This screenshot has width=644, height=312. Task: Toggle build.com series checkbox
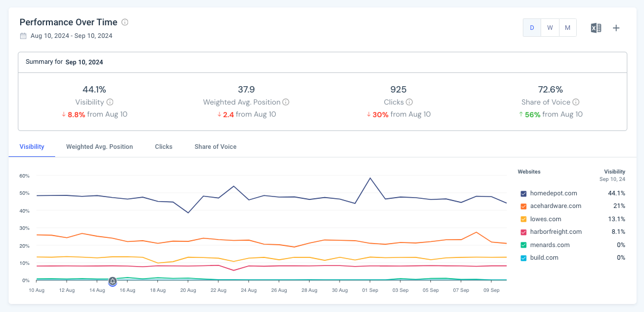pyautogui.click(x=523, y=258)
